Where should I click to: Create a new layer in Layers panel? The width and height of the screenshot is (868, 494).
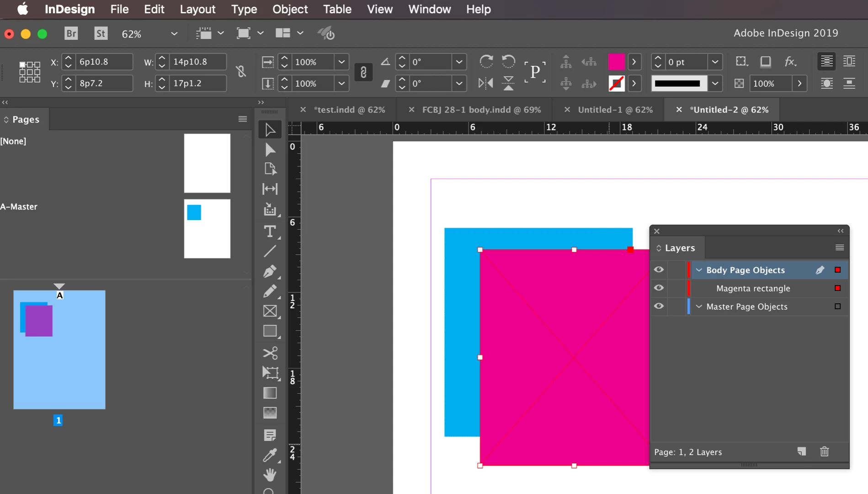pos(801,451)
